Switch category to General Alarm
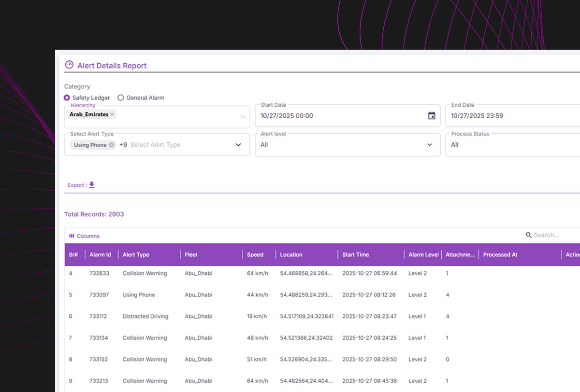 pyautogui.click(x=120, y=98)
